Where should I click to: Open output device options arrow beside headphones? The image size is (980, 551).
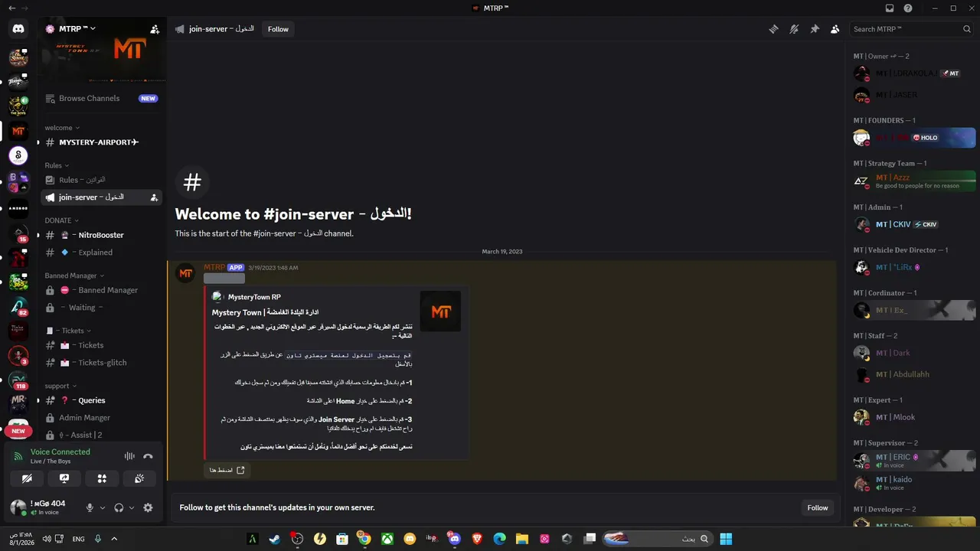[x=132, y=507]
